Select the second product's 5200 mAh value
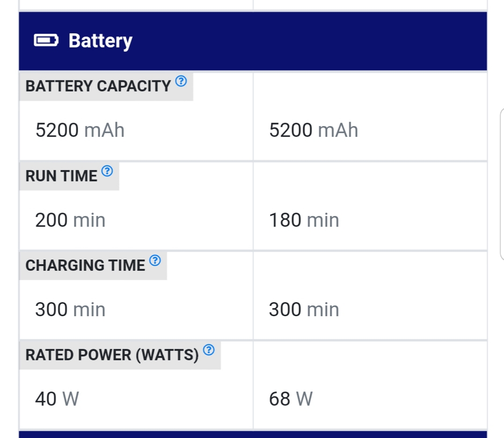The height and width of the screenshot is (438, 504). click(x=314, y=130)
